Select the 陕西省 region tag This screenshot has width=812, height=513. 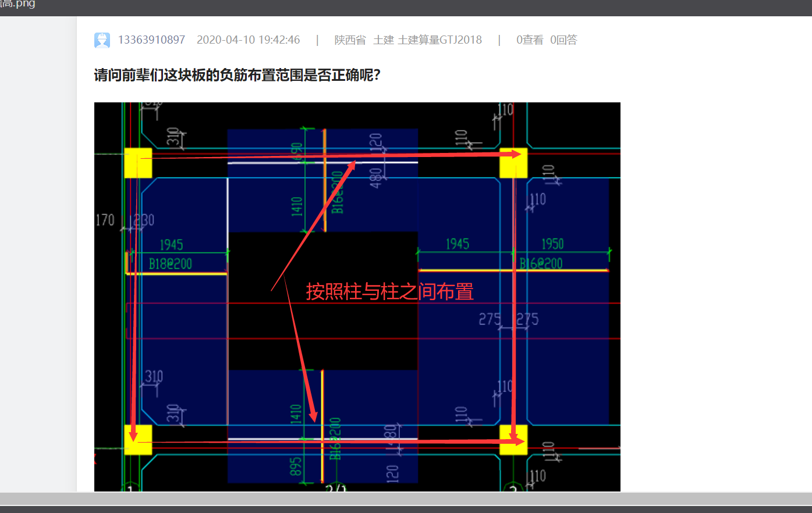click(350, 40)
